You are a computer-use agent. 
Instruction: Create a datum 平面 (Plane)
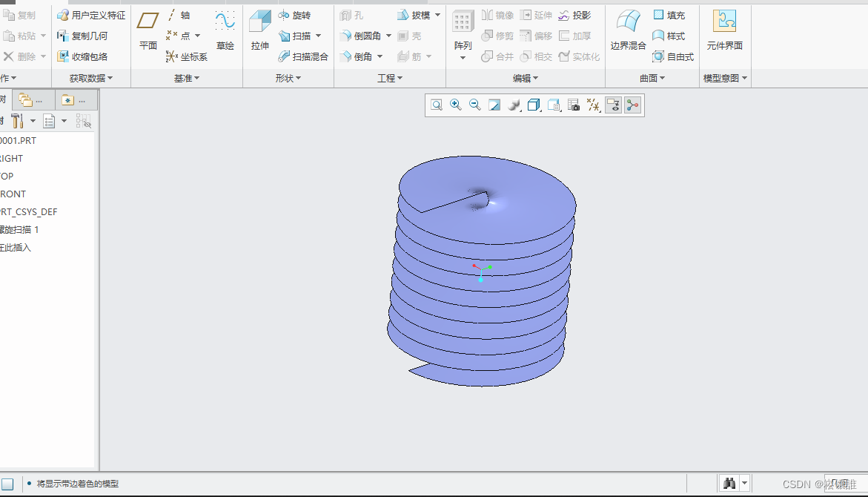tap(148, 31)
